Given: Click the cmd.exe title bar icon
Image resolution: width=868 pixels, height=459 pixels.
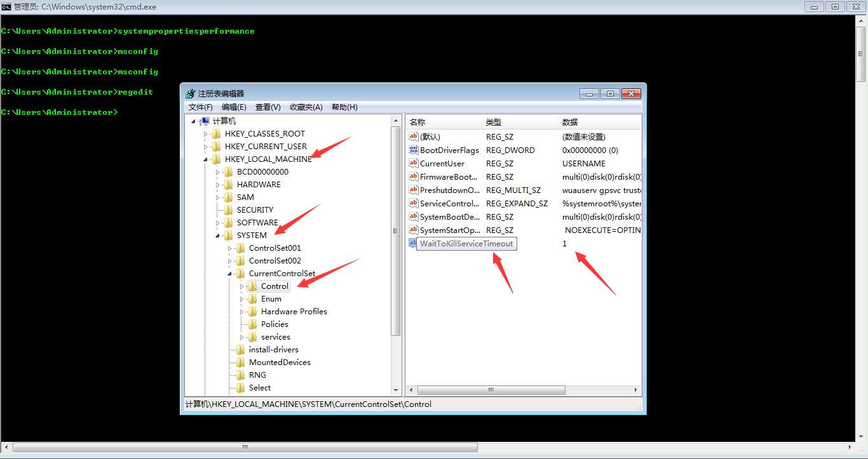Looking at the screenshot, I should pyautogui.click(x=6, y=6).
